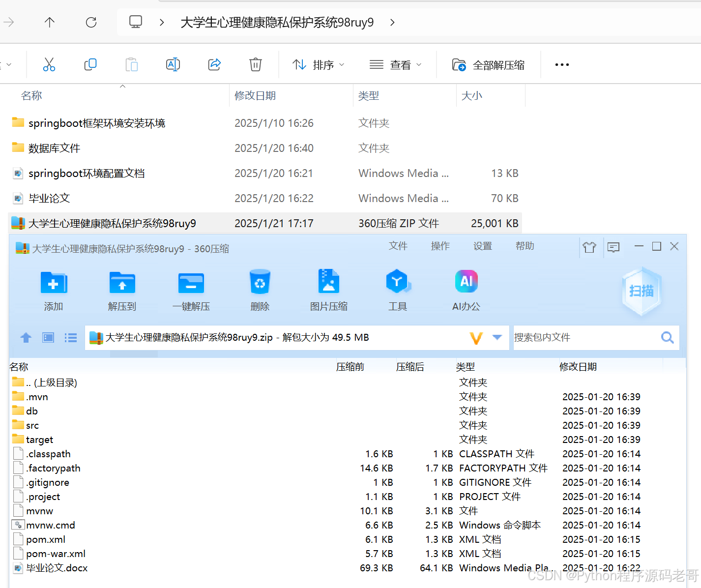Click the blue up-level arrow in 360压缩
Image resolution: width=701 pixels, height=588 pixels.
point(26,338)
